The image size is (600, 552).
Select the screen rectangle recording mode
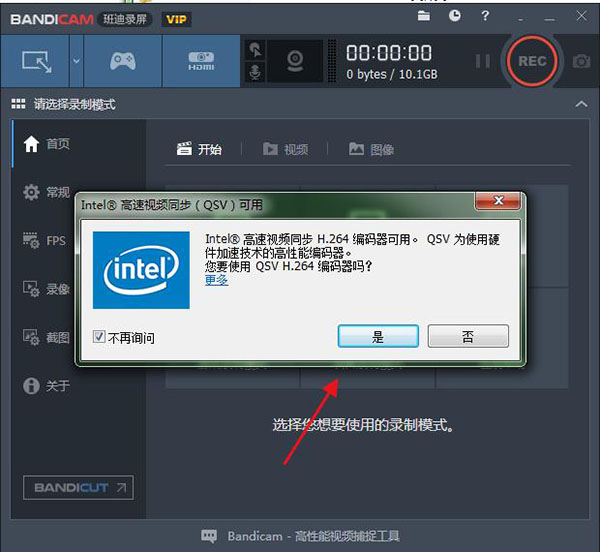35,61
